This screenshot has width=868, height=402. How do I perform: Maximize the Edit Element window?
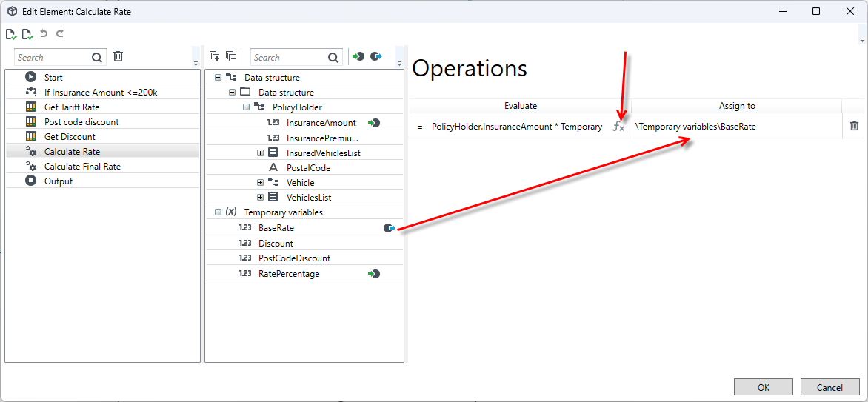pyautogui.click(x=816, y=11)
